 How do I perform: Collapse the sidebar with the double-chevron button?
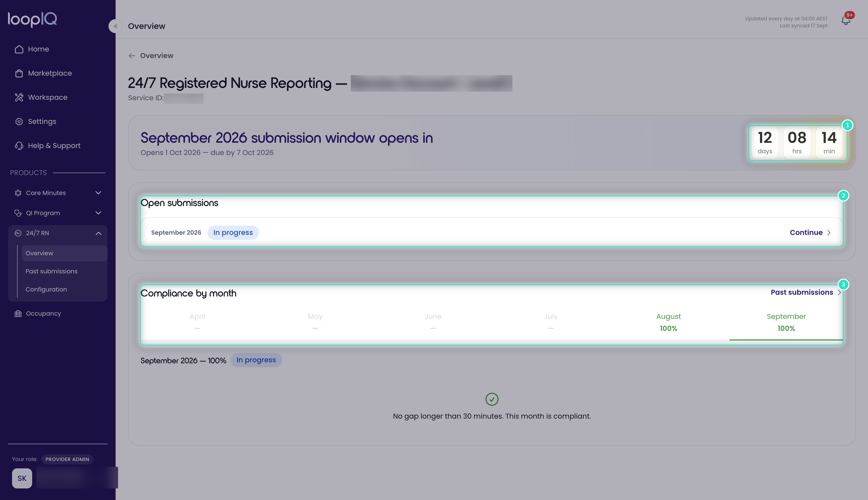pyautogui.click(x=115, y=26)
